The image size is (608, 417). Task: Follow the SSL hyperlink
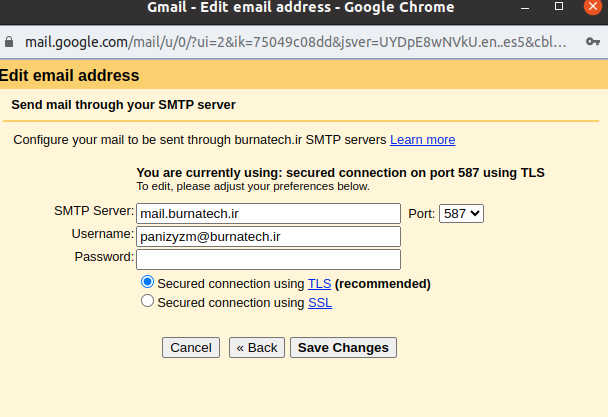point(319,303)
